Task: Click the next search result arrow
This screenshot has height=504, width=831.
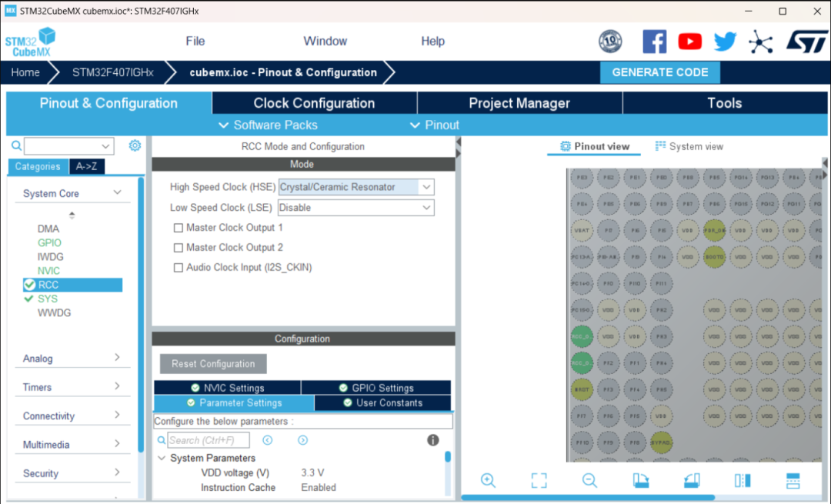Action: point(302,440)
